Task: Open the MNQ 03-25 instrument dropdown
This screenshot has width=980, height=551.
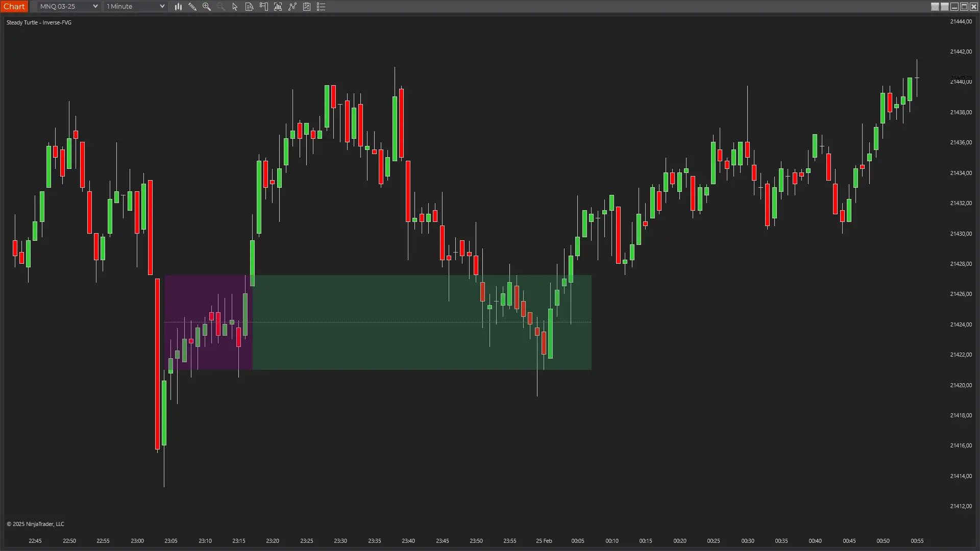Action: pos(68,7)
